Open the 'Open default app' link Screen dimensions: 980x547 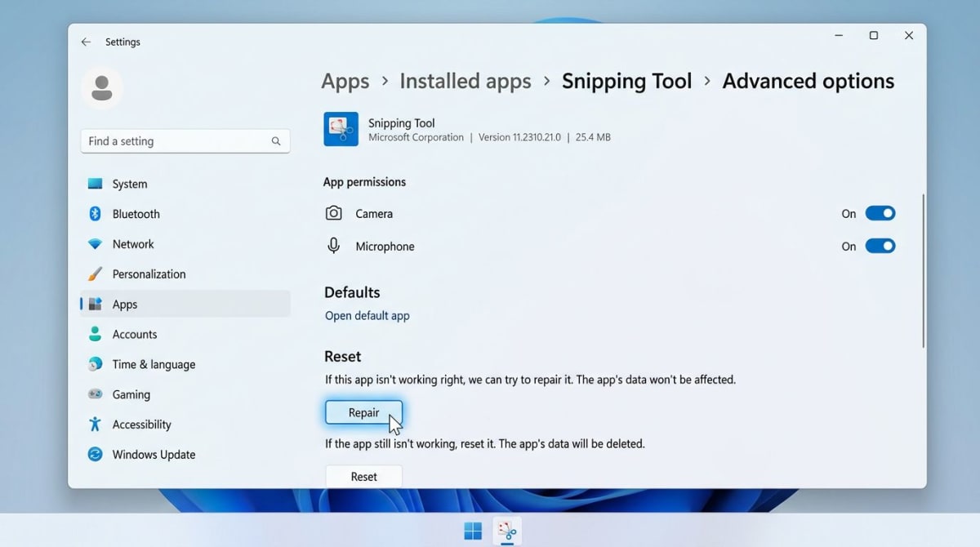[367, 316]
